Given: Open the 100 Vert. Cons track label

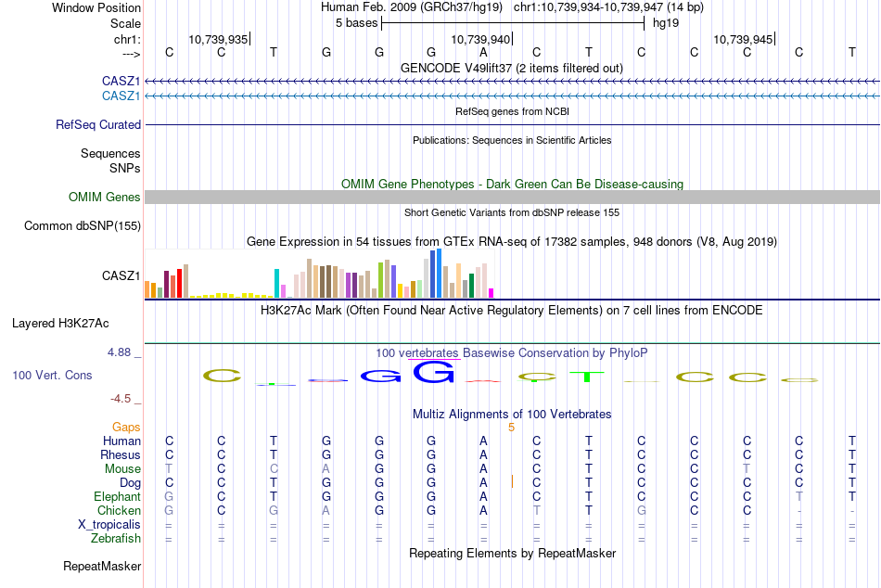Looking at the screenshot, I should coord(52,375).
